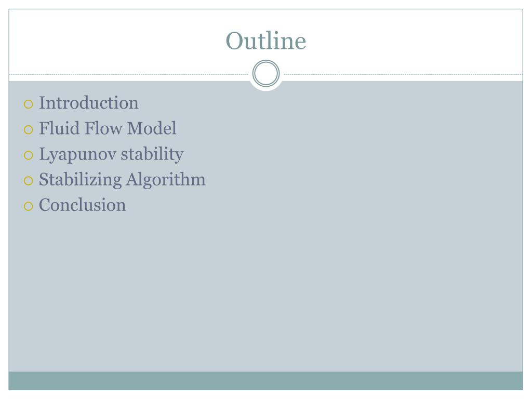Click the dotted divider line left of the circle
Image resolution: width=532 pixels, height=399 pixels.
(x=129, y=74)
